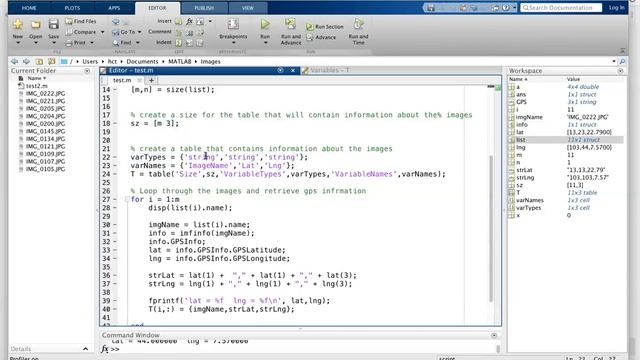Click the Breakpoints icon
Viewport: 640px width, 360px height.
click(x=233, y=24)
